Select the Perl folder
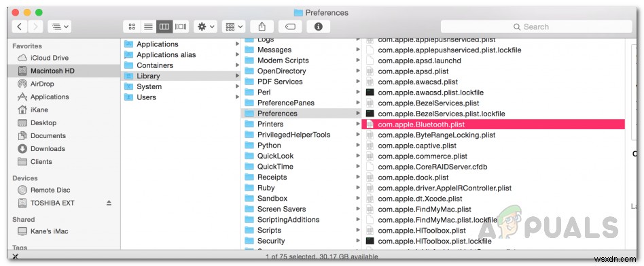Image resolution: width=644 pixels, height=266 pixels. coord(302,92)
